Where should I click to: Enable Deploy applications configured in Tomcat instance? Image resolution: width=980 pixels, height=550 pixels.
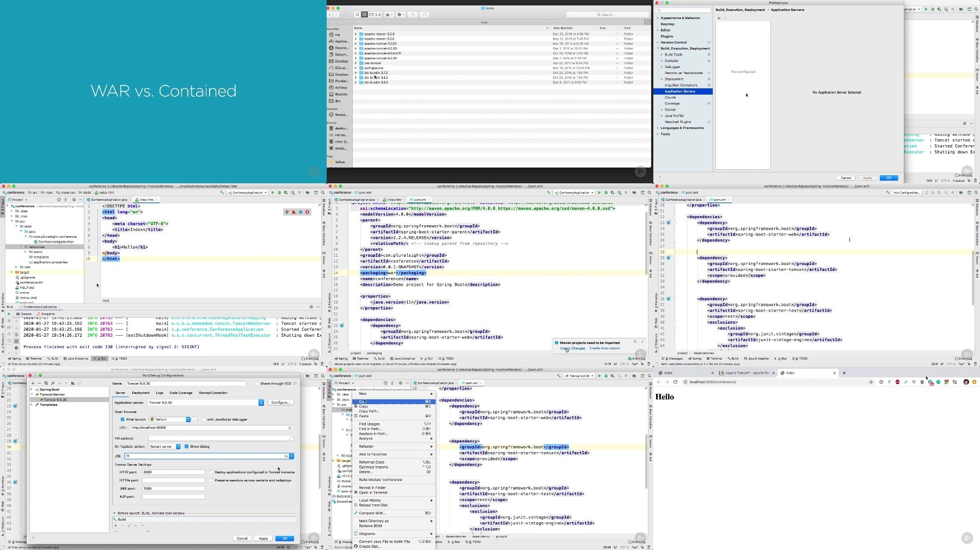(x=211, y=472)
